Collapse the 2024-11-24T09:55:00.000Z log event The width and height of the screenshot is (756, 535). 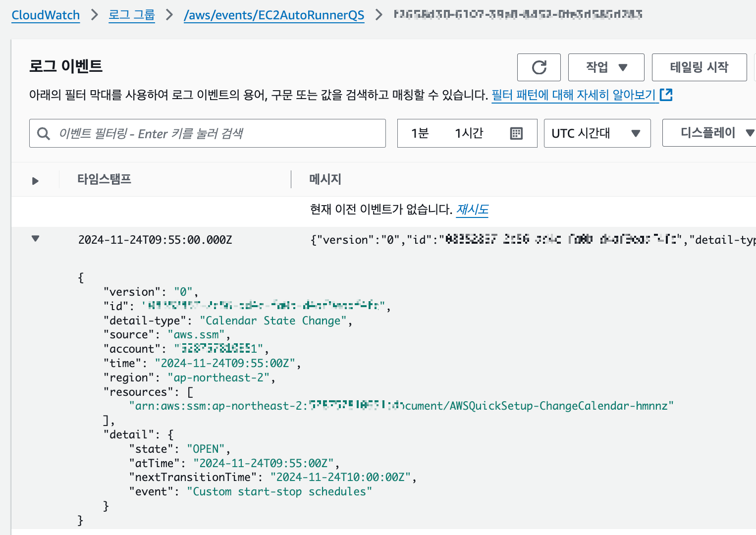click(x=35, y=239)
